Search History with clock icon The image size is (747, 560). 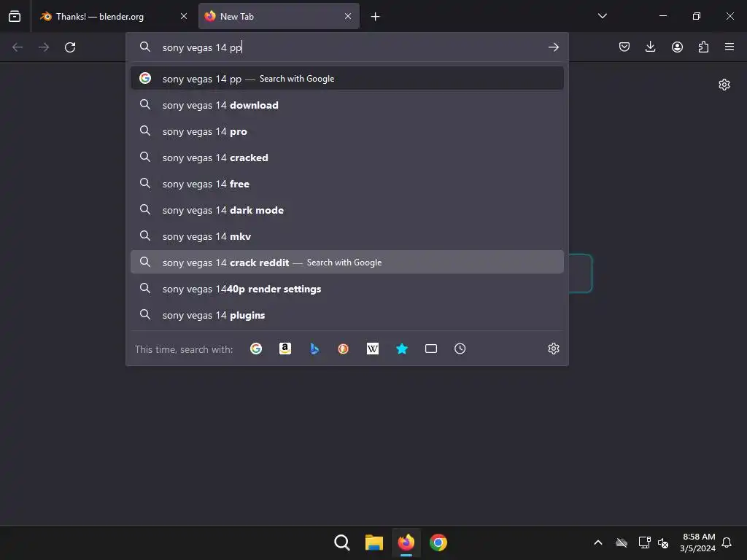[460, 349]
